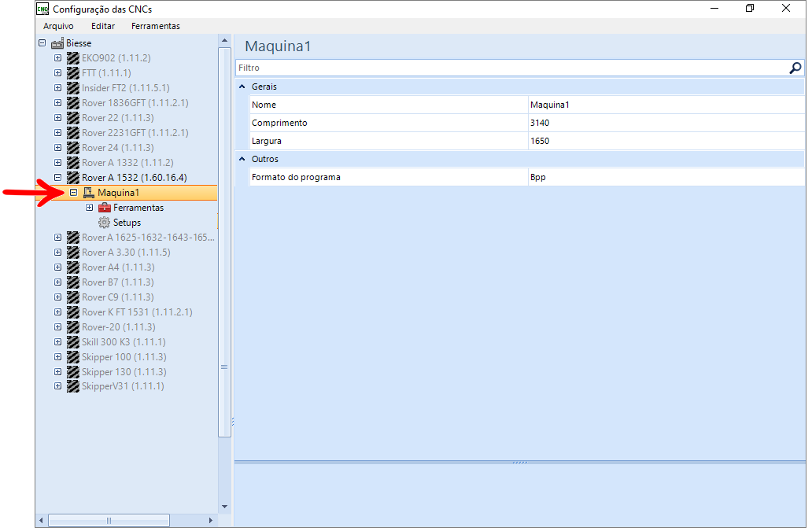The height and width of the screenshot is (531, 812).
Task: Expand the Skipper 100 (1.11.3) node
Action: coord(58,357)
